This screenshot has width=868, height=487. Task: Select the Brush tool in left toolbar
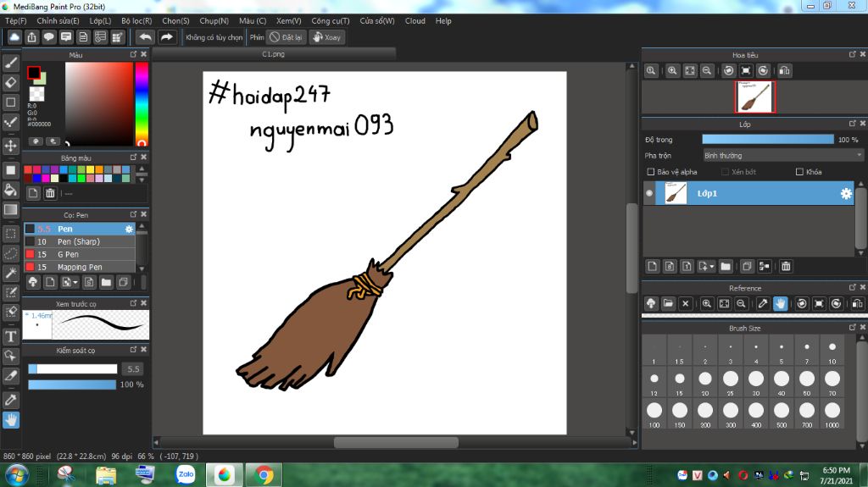(10, 63)
